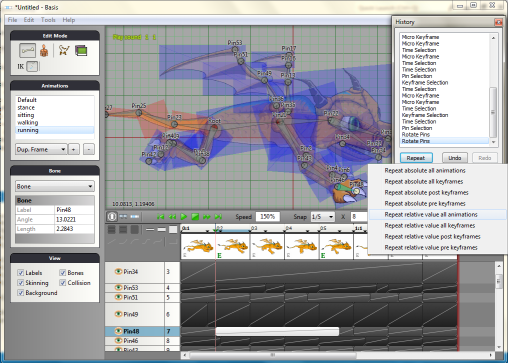Toggle the Bones checkbox
Image resolution: width=508 pixels, height=363 pixels.
[x=63, y=273]
